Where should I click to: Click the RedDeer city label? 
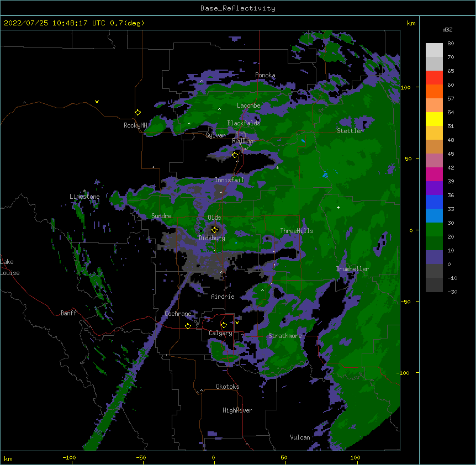tap(244, 141)
